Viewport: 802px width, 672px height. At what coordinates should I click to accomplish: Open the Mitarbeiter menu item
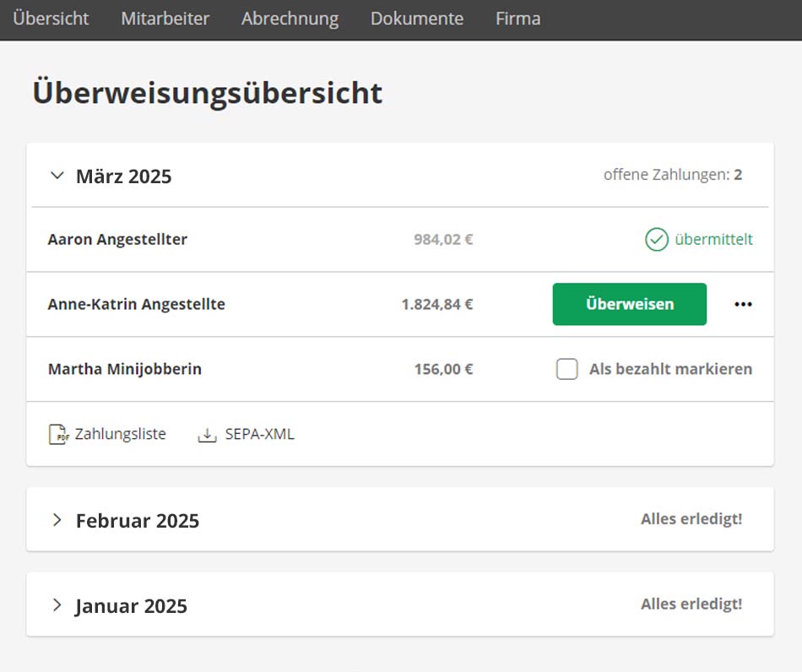[x=165, y=19]
